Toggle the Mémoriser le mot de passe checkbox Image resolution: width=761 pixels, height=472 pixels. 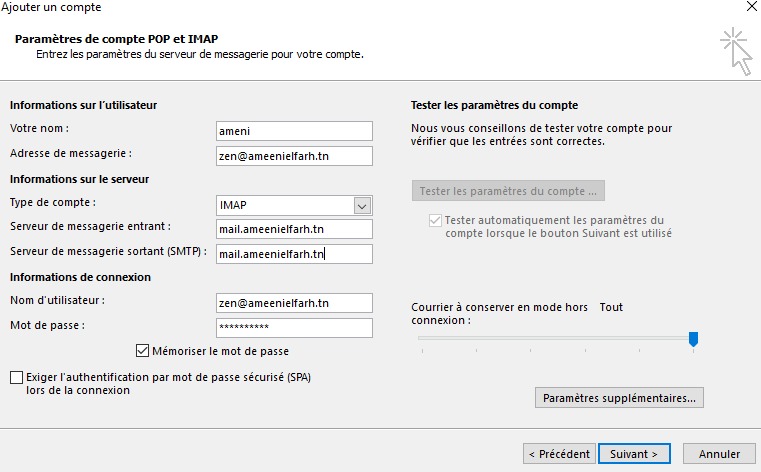(x=142, y=351)
